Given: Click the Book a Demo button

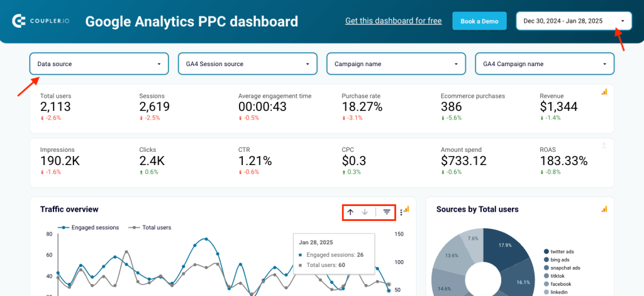Looking at the screenshot, I should coord(479,21).
